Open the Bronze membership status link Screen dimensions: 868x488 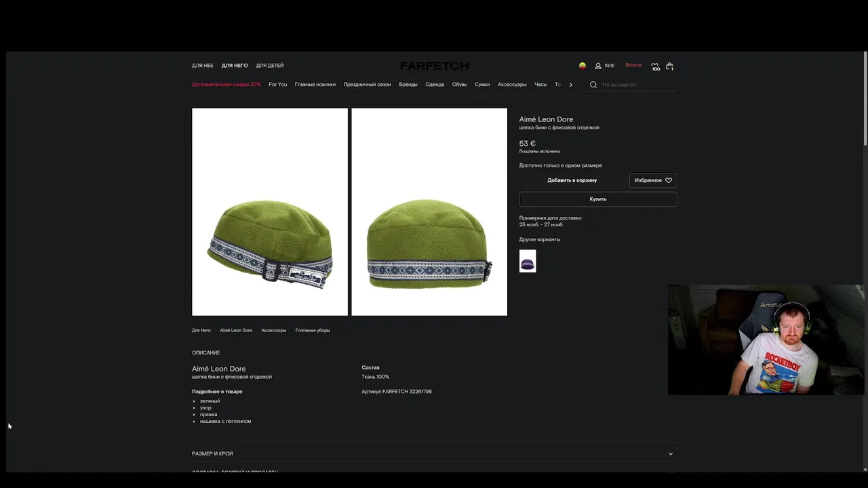coord(633,65)
